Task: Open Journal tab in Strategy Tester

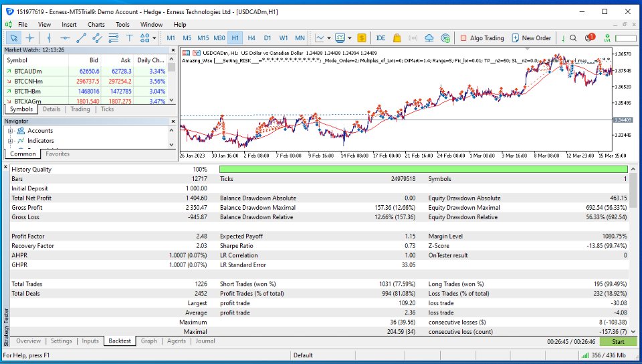Action: coord(205,341)
